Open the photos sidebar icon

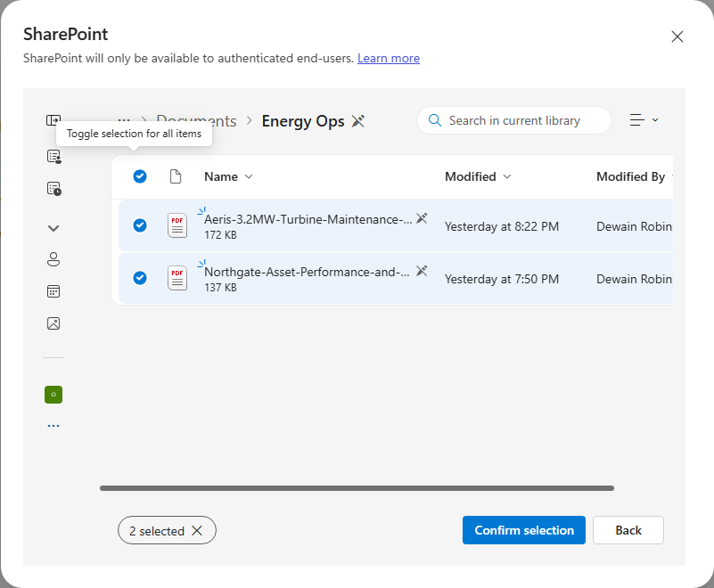click(53, 323)
